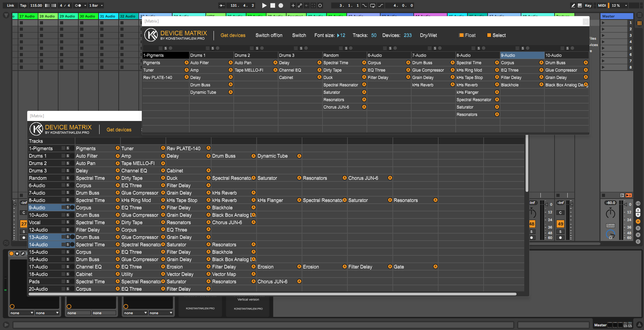Expand the device fold triangle in device title bar
Image resolution: width=644 pixels, height=330 pixels.
coord(17,253)
